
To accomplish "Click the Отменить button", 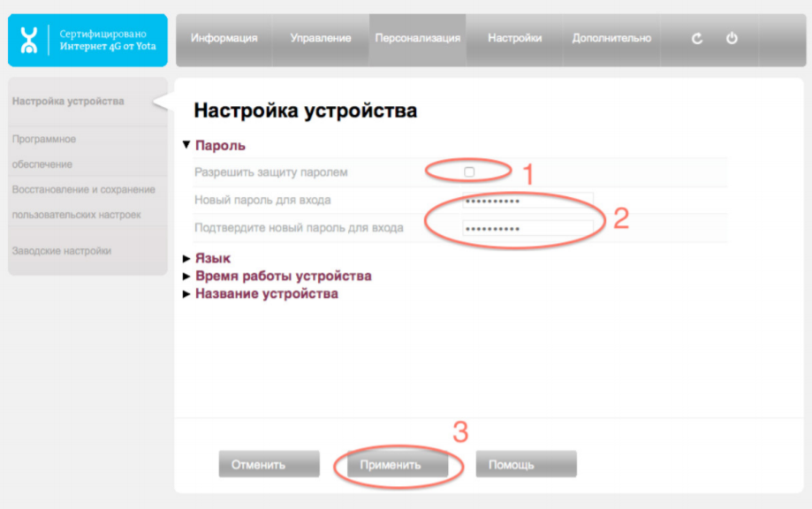I will coord(269,464).
